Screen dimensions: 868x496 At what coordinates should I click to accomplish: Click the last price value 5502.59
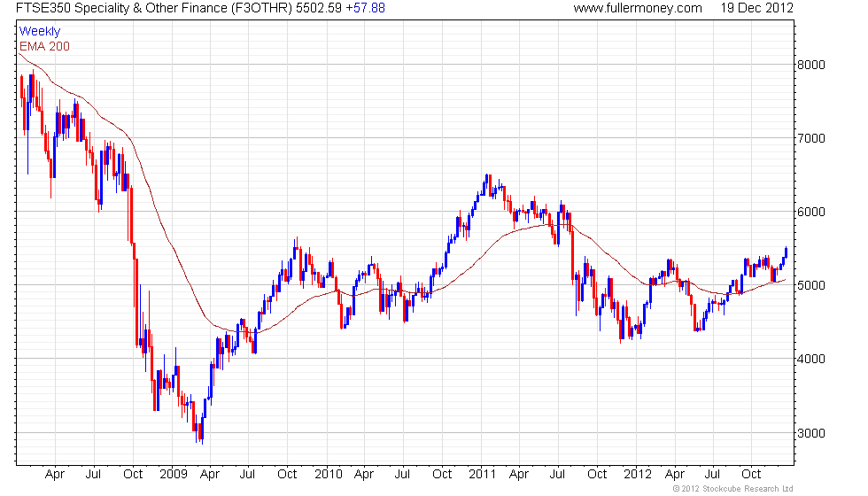click(x=318, y=8)
